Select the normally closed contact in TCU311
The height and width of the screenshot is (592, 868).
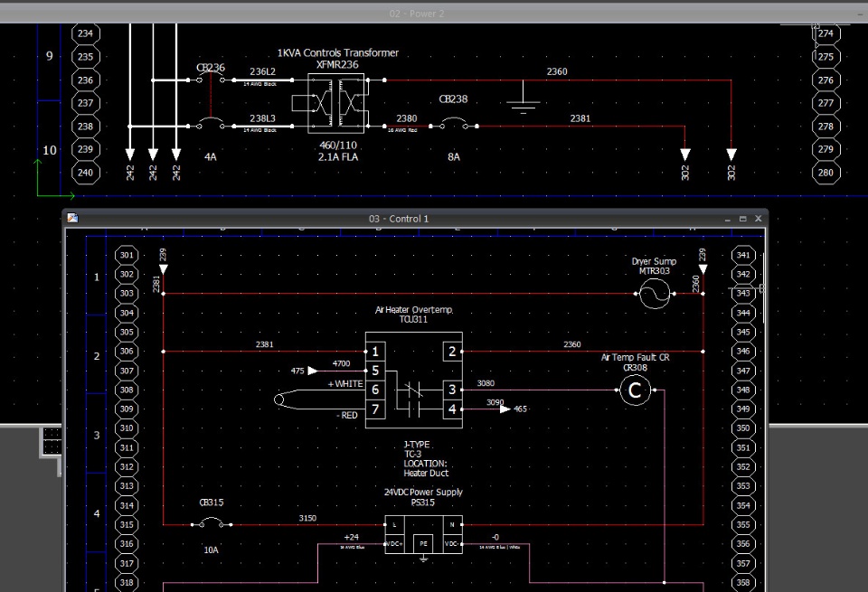pyautogui.click(x=414, y=390)
